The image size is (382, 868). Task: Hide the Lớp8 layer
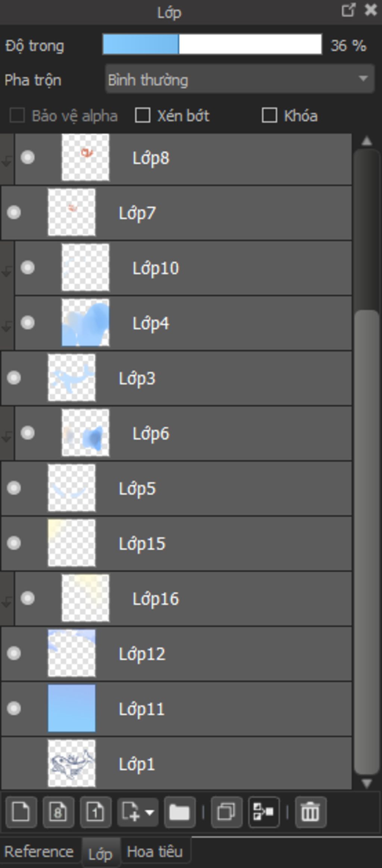(x=28, y=158)
